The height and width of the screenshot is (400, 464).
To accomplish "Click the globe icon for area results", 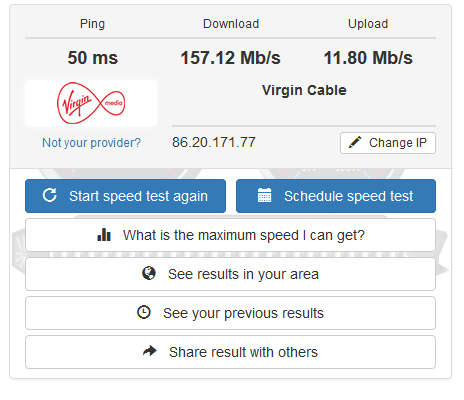I will coord(149,273).
